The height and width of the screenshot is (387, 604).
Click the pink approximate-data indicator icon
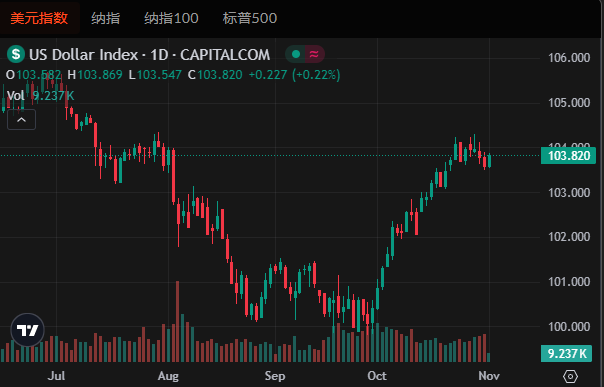(314, 54)
